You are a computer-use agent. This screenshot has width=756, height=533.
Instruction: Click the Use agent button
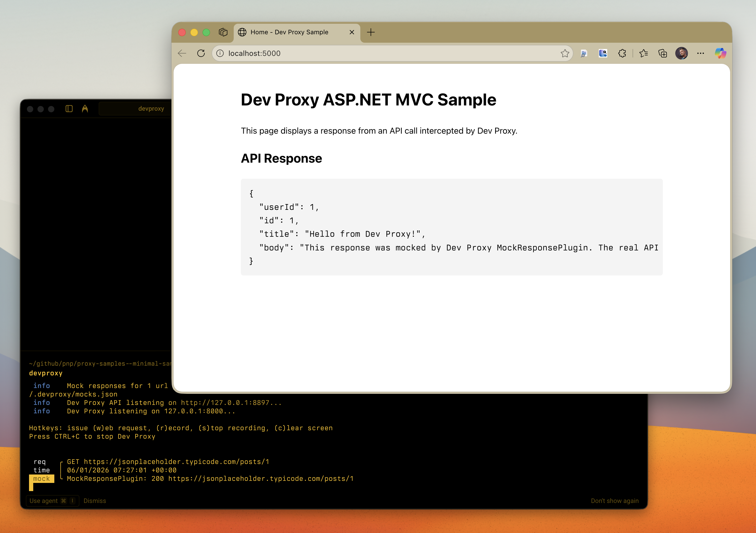click(52, 501)
